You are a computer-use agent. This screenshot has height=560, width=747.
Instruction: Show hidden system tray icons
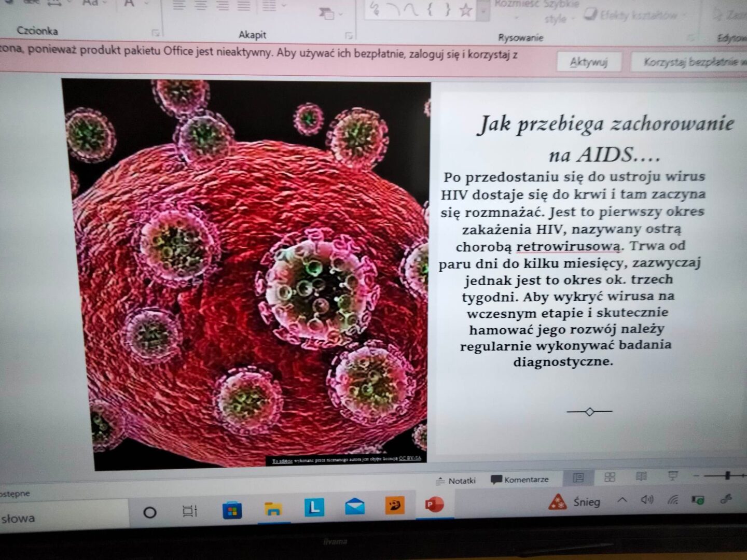pos(622,500)
